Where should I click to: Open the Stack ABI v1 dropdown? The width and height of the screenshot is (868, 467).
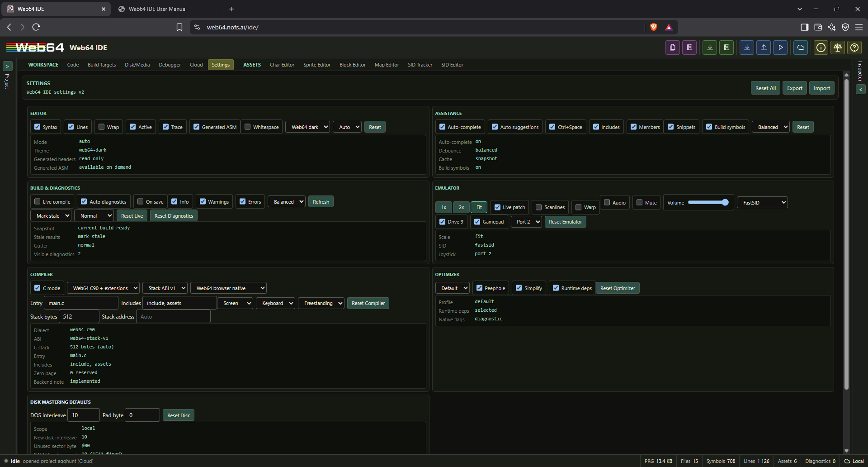click(165, 288)
